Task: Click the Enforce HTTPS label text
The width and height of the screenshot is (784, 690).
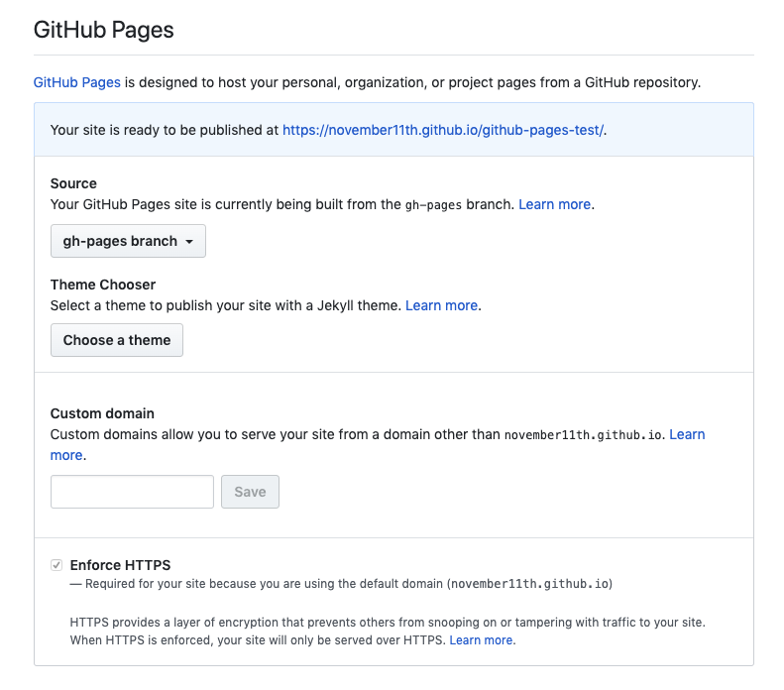Action: (120, 565)
